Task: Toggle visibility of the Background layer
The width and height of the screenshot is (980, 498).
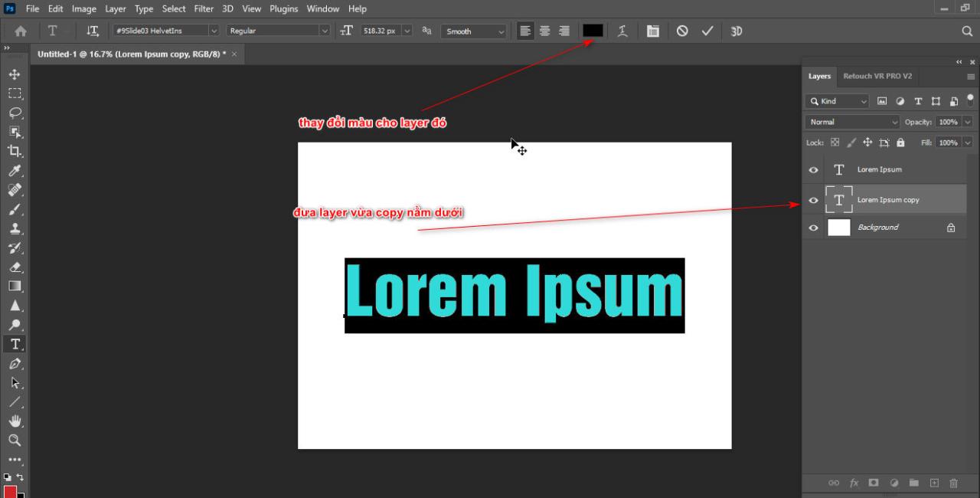Action: (x=814, y=227)
